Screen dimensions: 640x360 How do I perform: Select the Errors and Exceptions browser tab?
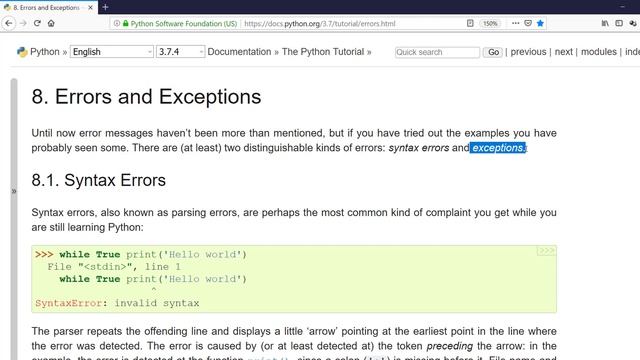click(x=49, y=7)
